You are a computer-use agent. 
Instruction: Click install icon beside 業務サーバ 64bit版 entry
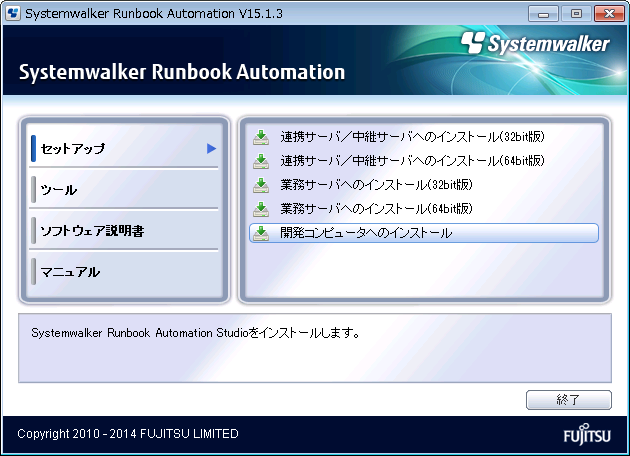pyautogui.click(x=261, y=209)
